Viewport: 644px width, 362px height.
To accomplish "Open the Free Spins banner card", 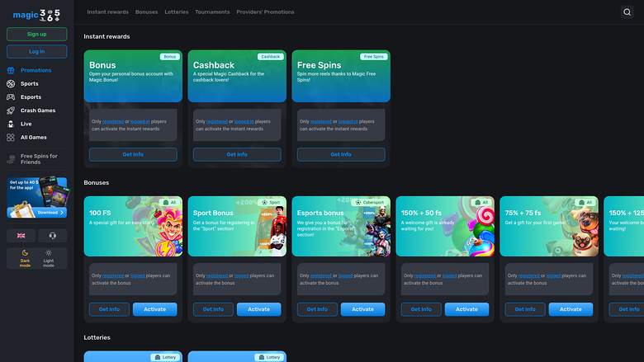I will tap(341, 76).
